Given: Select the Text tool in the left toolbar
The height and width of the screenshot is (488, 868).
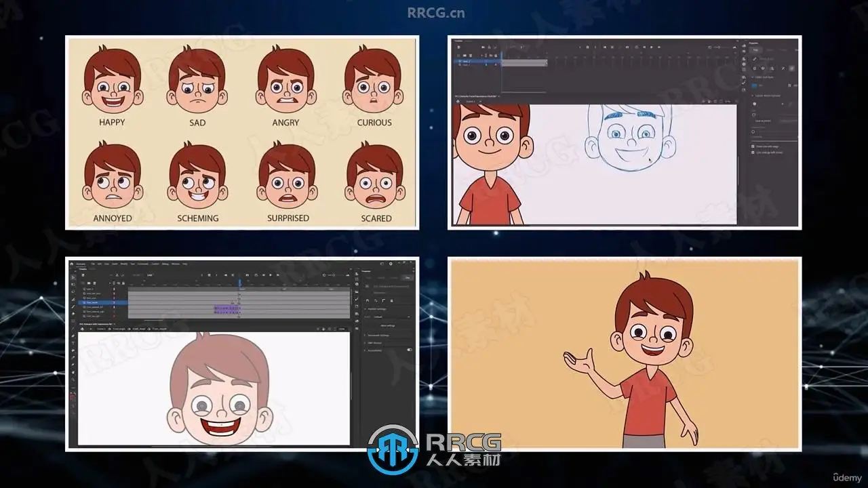Looking at the screenshot, I should point(73,343).
